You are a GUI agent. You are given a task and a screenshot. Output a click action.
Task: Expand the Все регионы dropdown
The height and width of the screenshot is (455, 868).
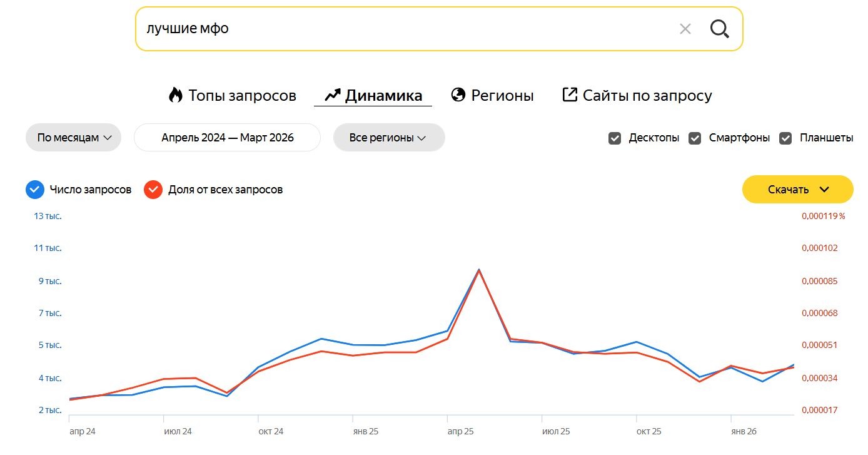tap(389, 138)
